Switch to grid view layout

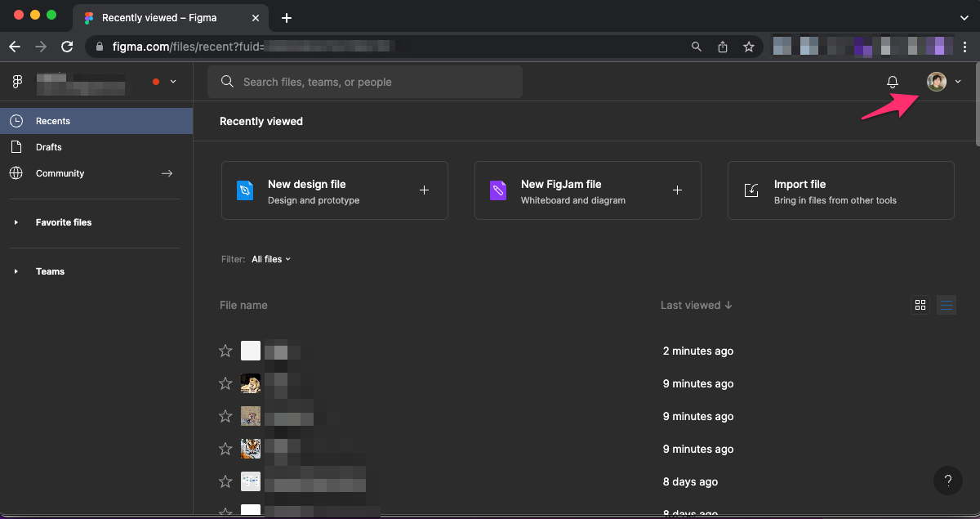click(920, 305)
